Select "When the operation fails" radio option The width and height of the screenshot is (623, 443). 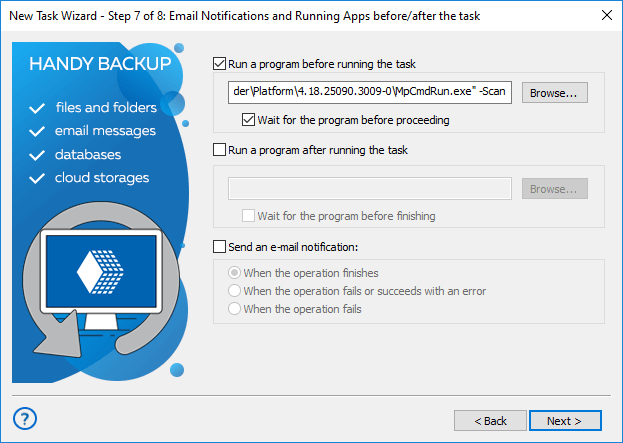click(235, 309)
